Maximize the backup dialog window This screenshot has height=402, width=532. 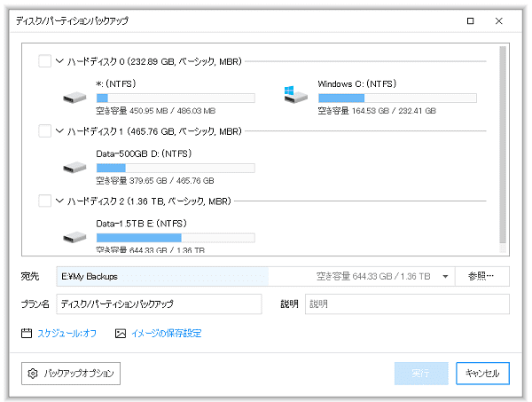[x=471, y=20]
